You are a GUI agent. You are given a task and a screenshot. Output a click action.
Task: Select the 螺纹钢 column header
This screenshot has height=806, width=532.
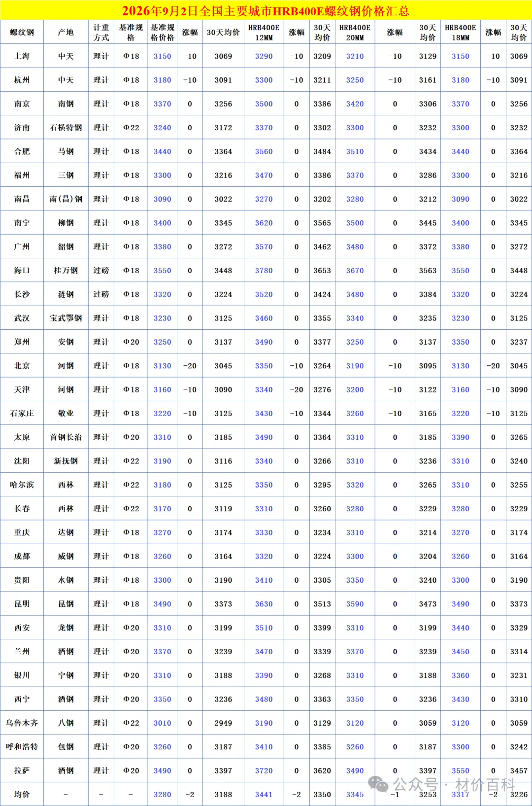[22, 33]
